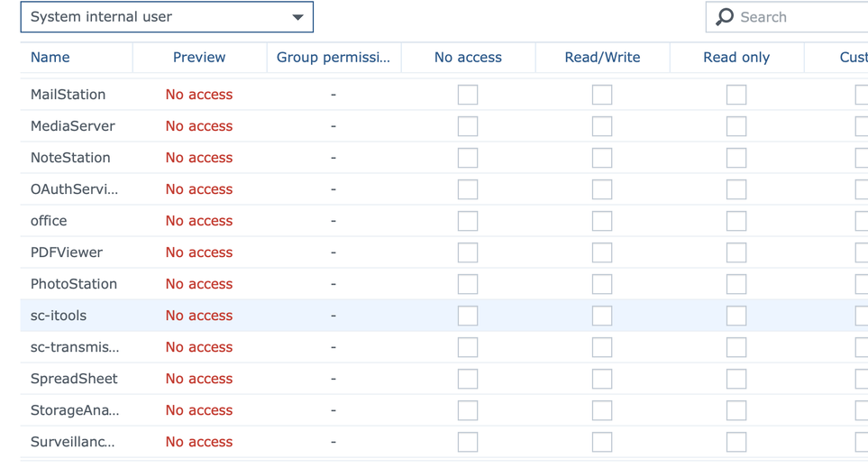
Task: Enable Read/Write for office folder
Action: pyautogui.click(x=602, y=221)
